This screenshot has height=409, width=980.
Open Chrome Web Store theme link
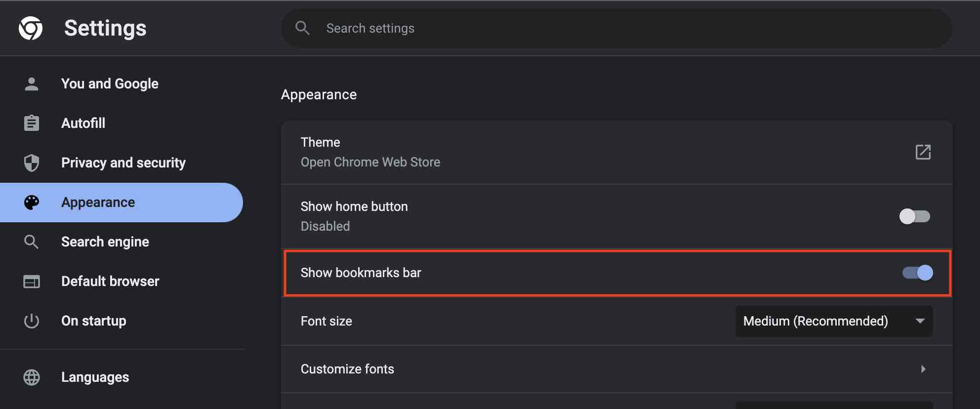click(370, 162)
